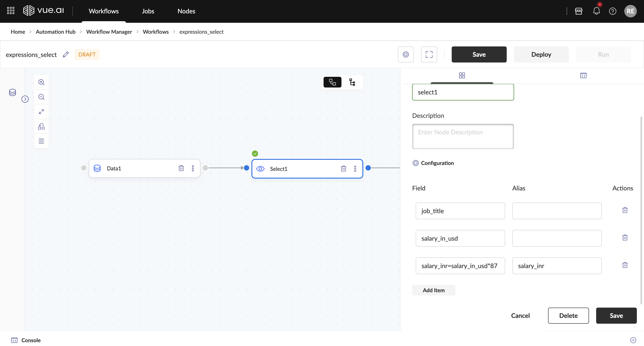Click the Enter Node Description field
This screenshot has height=346, width=644.
coord(463,136)
